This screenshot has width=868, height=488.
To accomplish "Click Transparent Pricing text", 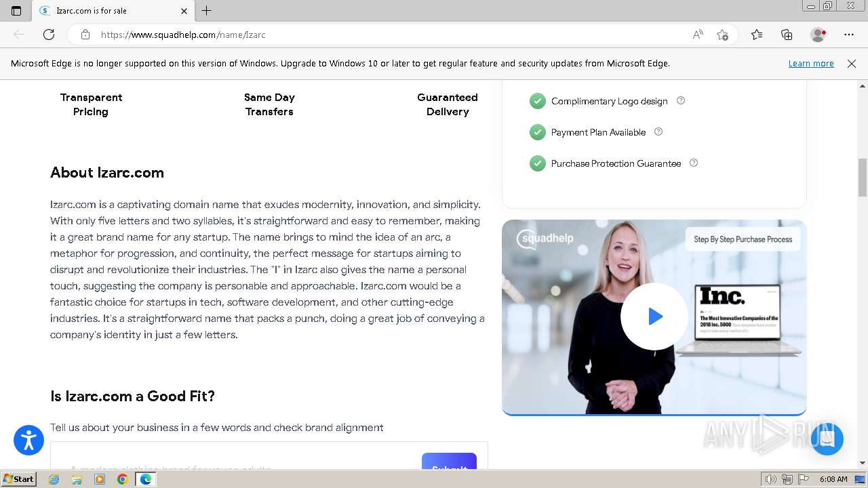I will [x=91, y=104].
